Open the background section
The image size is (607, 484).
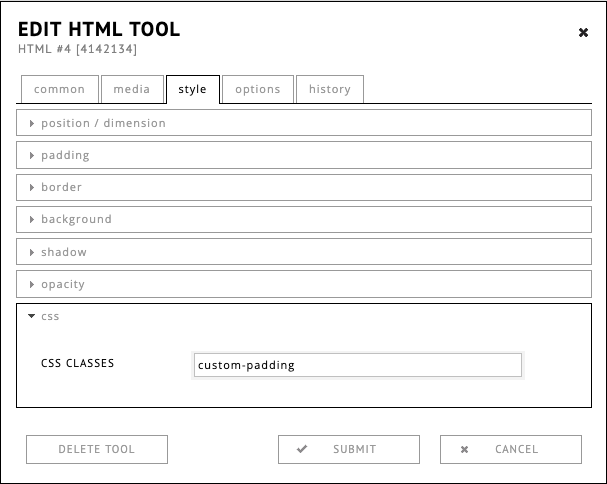point(76,219)
